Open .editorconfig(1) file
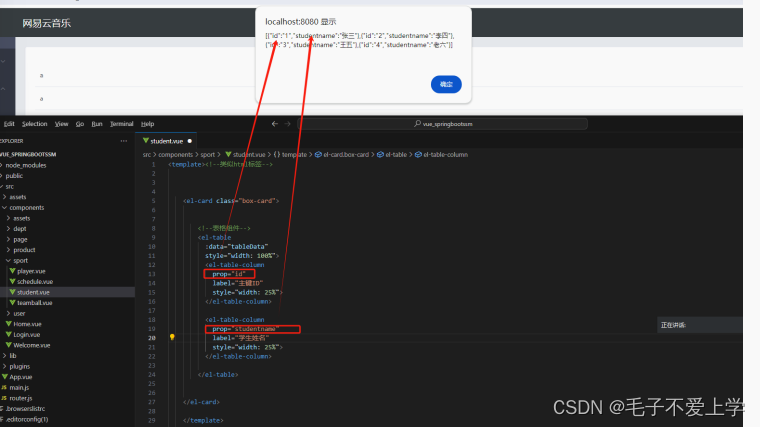The width and height of the screenshot is (760, 427). tap(27, 420)
